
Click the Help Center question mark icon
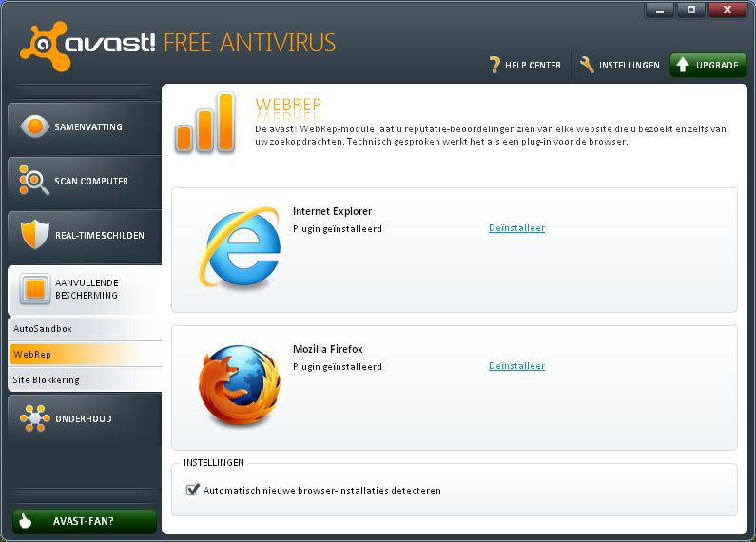pyautogui.click(x=494, y=65)
